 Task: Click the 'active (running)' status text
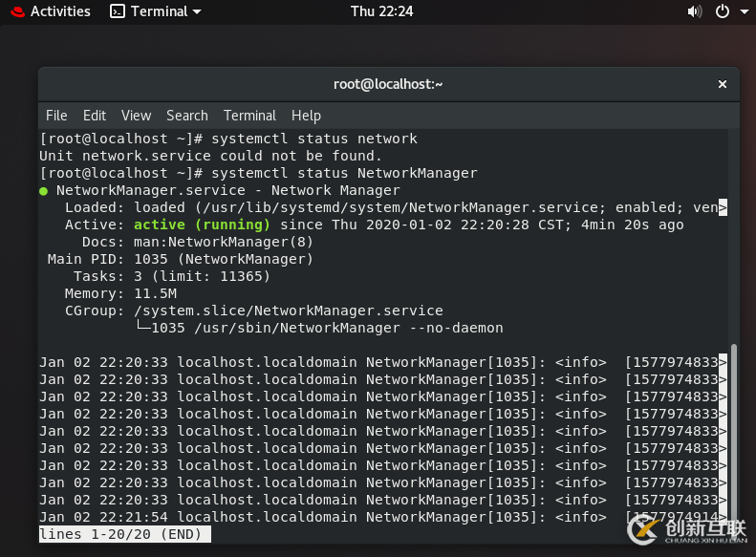pyautogui.click(x=202, y=225)
